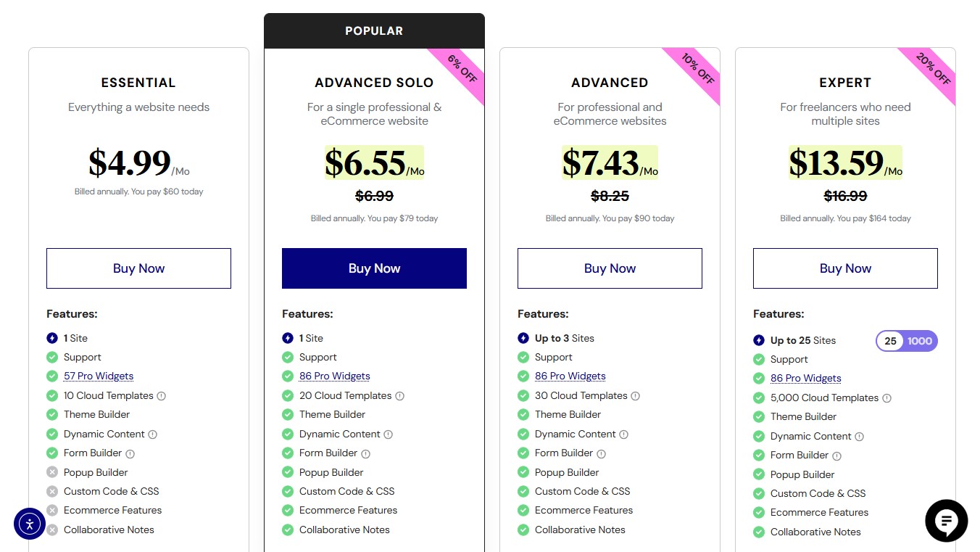
Task: Buy Now on the Expert plan
Action: coord(845,268)
